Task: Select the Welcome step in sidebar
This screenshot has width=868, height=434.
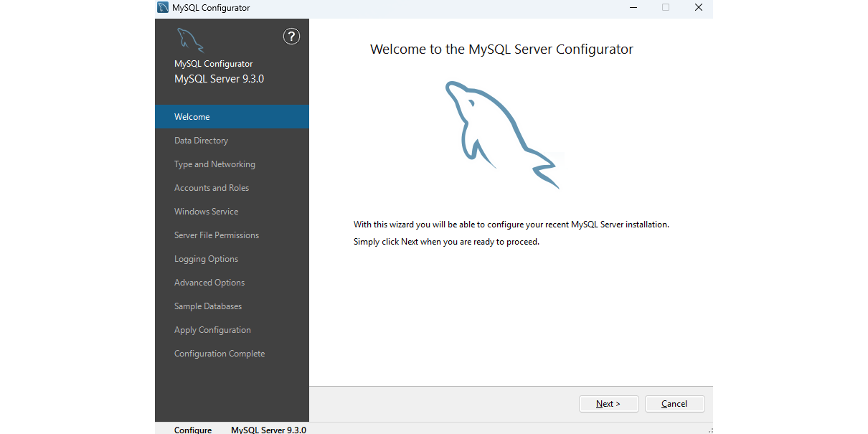Action: (232, 117)
